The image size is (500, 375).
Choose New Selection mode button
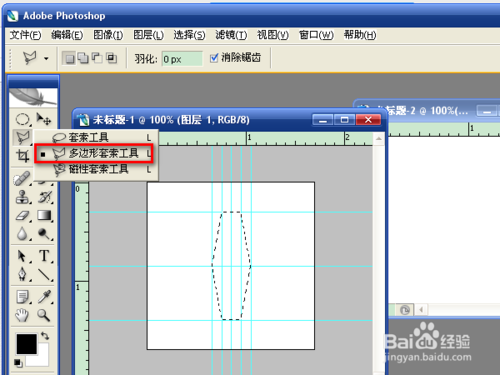tap(69, 59)
